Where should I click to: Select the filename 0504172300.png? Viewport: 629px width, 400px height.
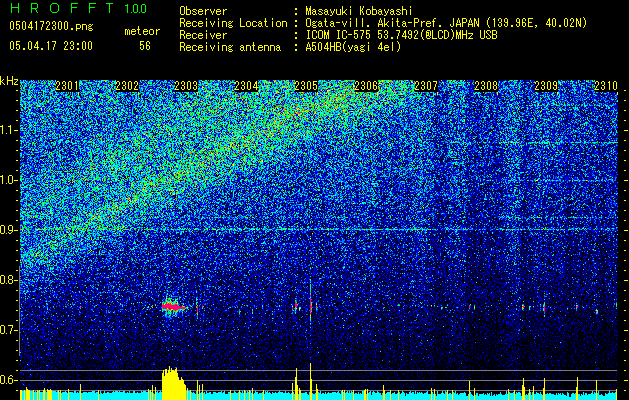(x=51, y=26)
